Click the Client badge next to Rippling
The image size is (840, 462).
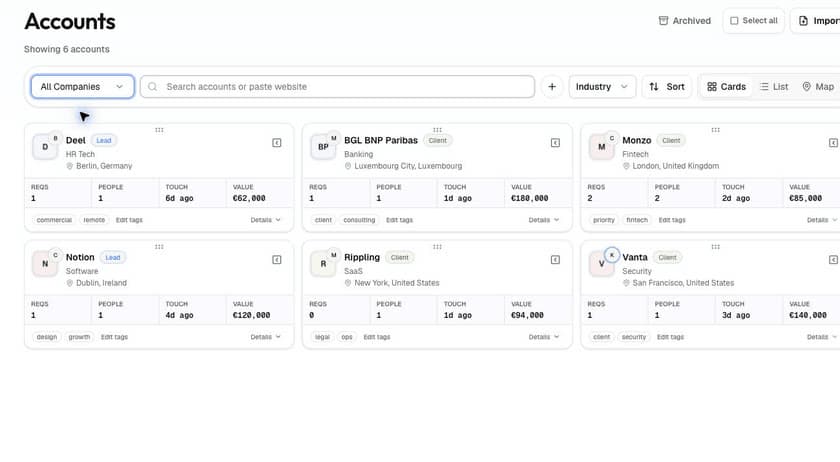coord(400,257)
